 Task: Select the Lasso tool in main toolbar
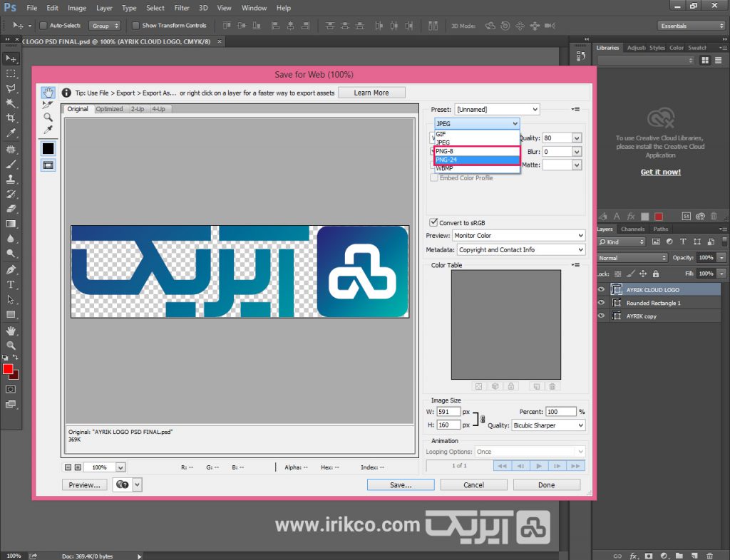point(11,88)
